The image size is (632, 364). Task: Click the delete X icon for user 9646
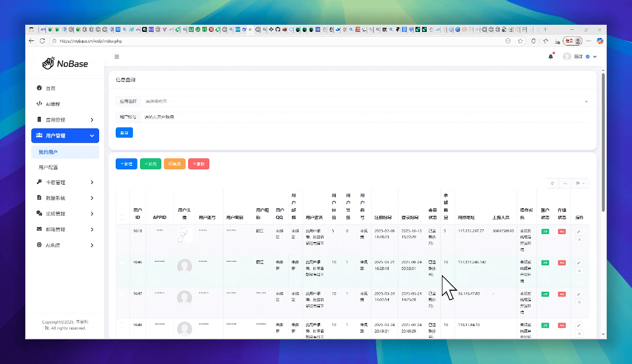click(579, 271)
